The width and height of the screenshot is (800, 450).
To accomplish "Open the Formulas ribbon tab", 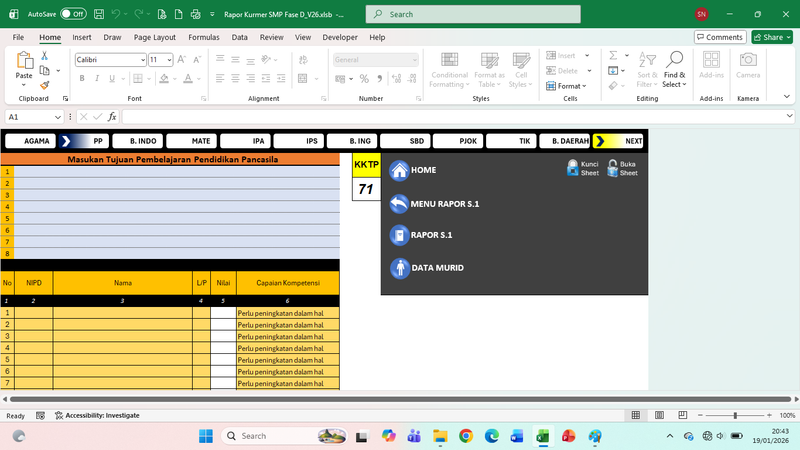I will tap(203, 37).
